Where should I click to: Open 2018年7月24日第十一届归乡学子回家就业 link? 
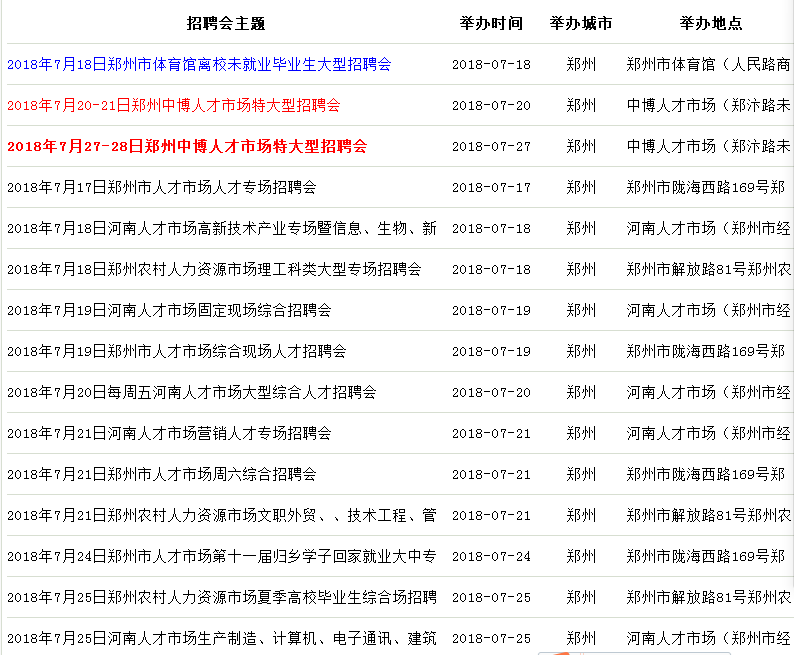(222, 556)
